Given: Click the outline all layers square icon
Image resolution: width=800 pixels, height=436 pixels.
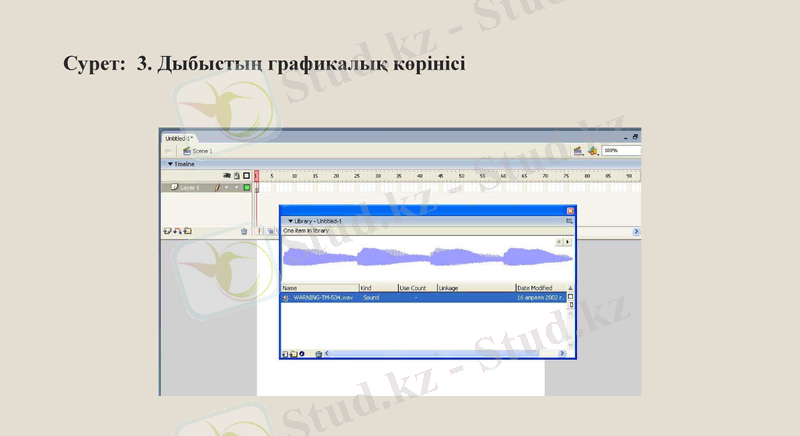Looking at the screenshot, I should coord(246,175).
